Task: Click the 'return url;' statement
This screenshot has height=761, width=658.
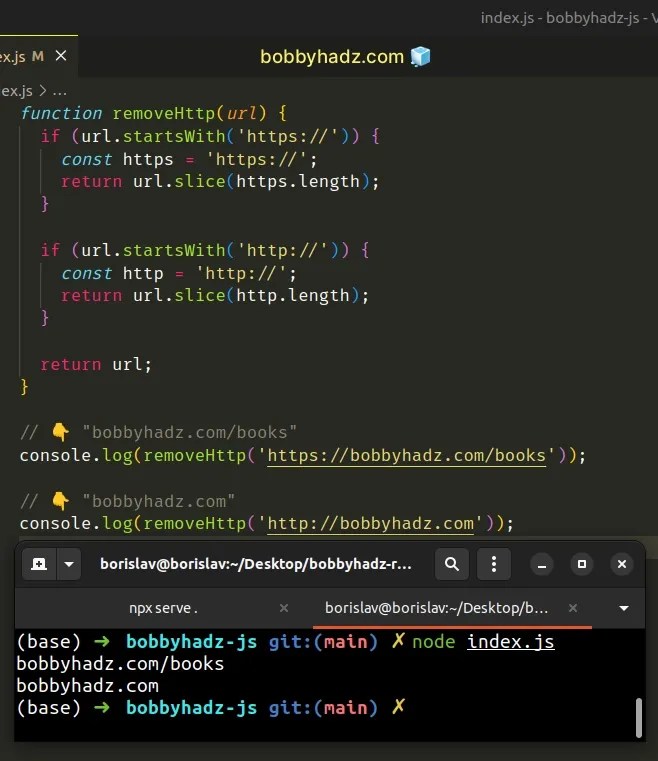Action: (96, 364)
